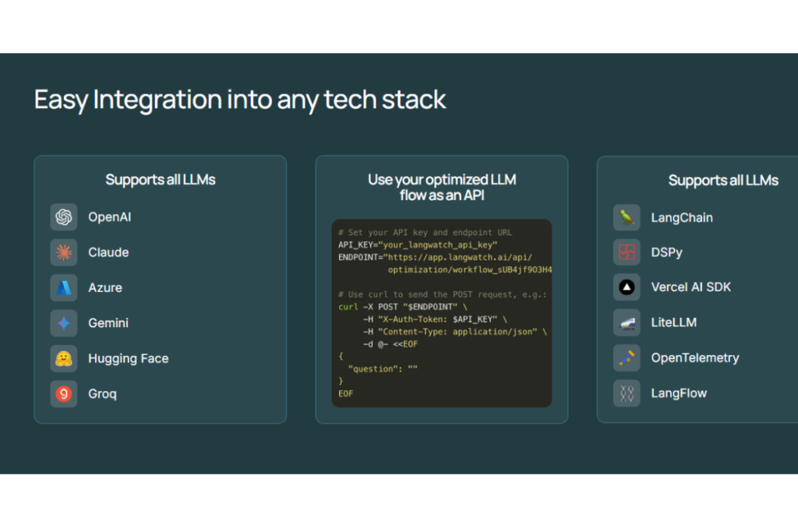Click the LangFlow chain icon

pyautogui.click(x=627, y=393)
